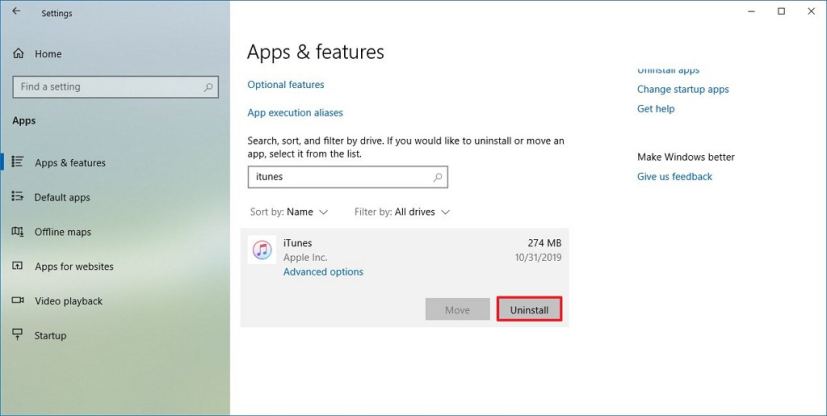Open the Optional features link
Image resolution: width=827 pixels, height=416 pixels.
pyautogui.click(x=286, y=84)
